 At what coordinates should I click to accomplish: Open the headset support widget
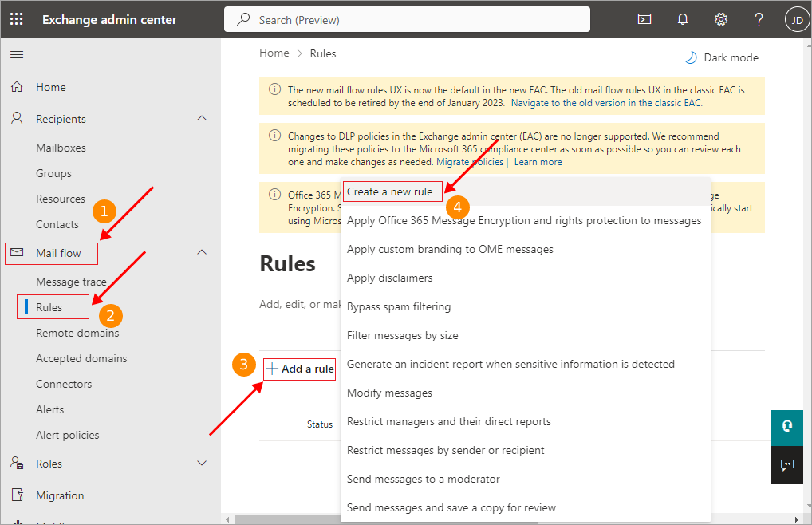tap(787, 427)
